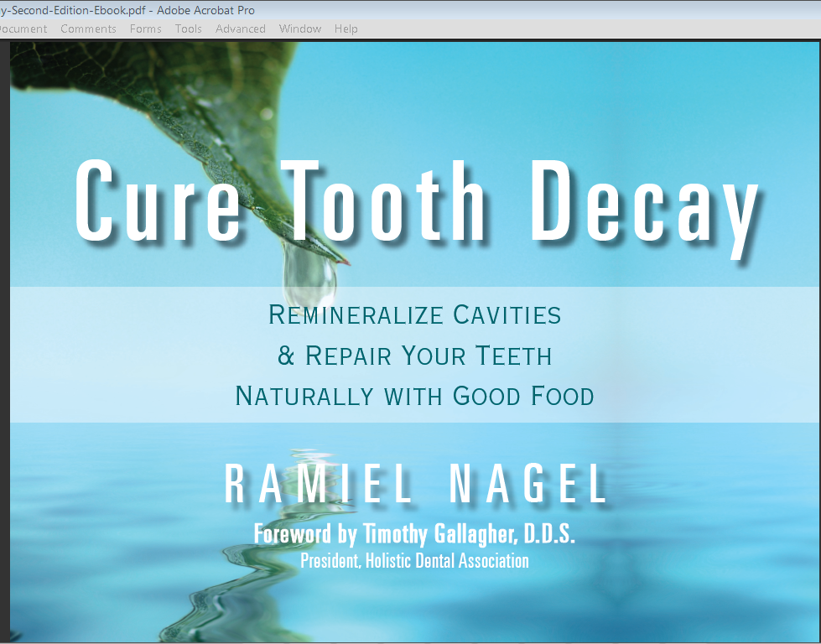
Task: Click 'President, Holistic Dental Association' text
Action: (414, 561)
